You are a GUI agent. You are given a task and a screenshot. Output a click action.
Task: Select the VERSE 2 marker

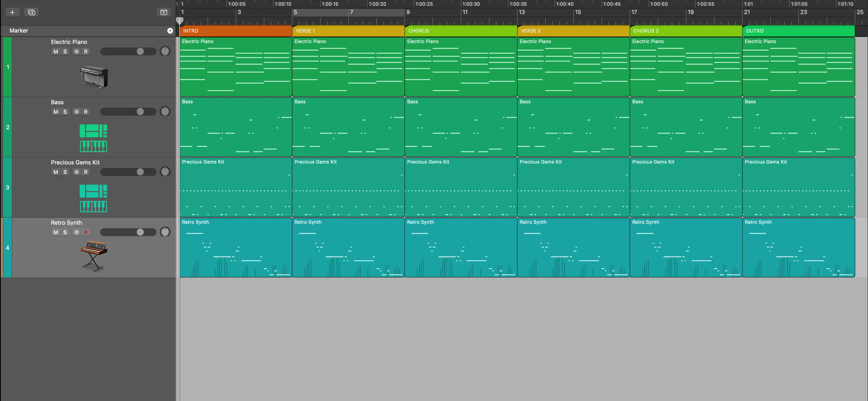573,31
